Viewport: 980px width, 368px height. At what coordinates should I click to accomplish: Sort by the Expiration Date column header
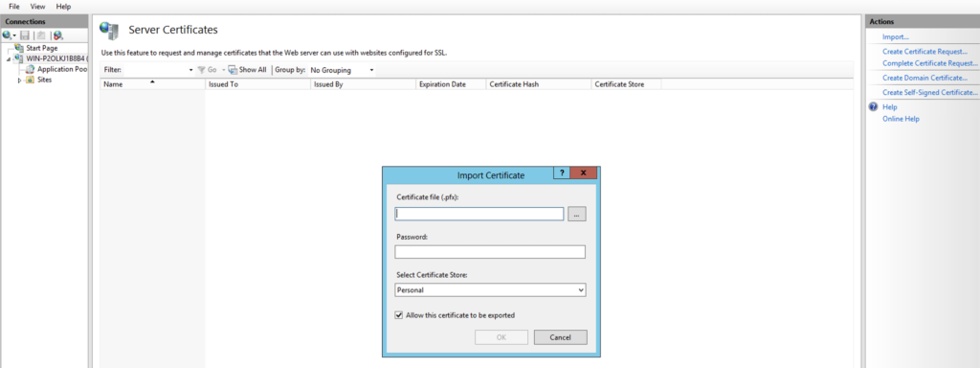point(451,84)
